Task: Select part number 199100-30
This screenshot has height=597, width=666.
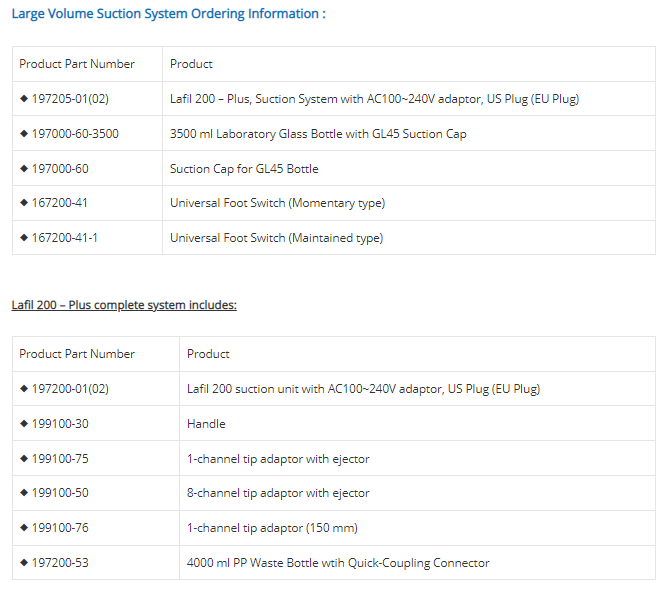Action: pos(60,424)
